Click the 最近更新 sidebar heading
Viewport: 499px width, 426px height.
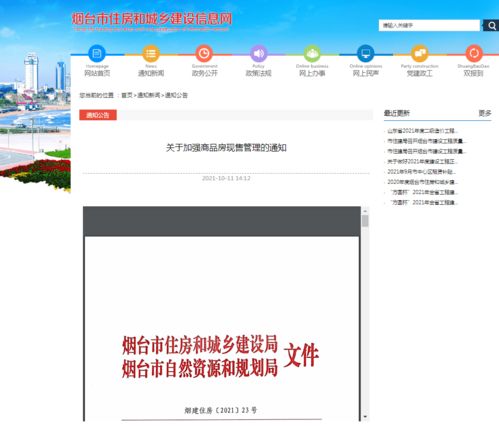397,113
